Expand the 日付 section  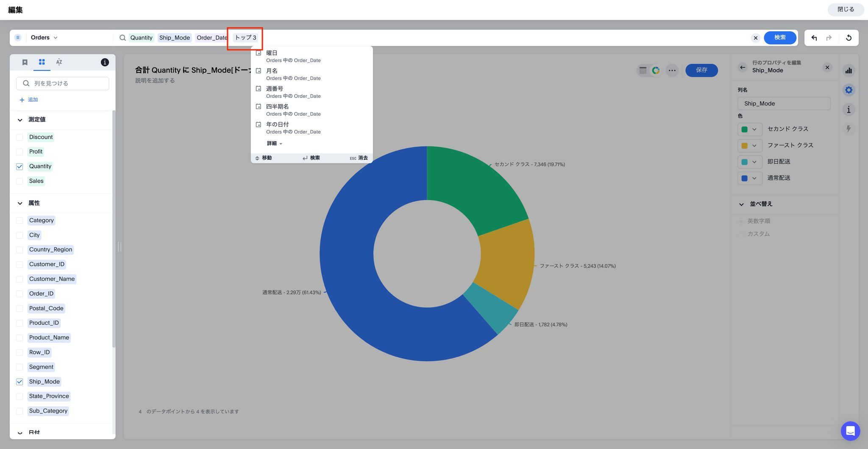(x=20, y=433)
